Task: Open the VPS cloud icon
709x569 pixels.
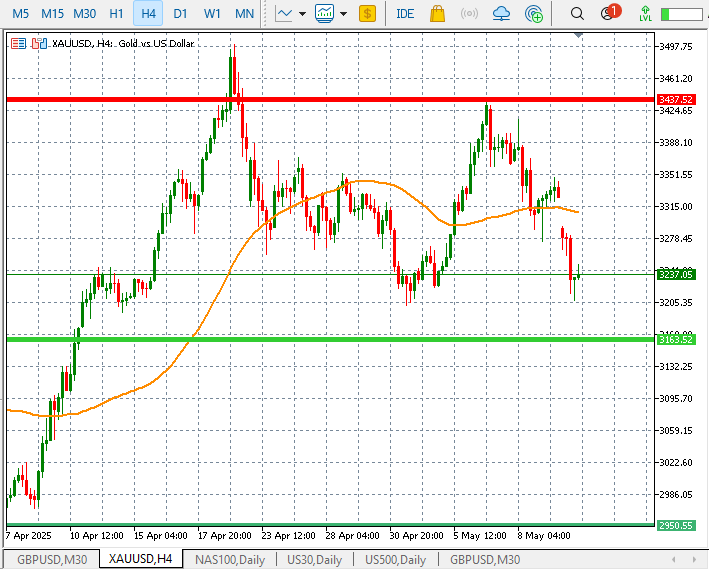Action: coord(502,14)
